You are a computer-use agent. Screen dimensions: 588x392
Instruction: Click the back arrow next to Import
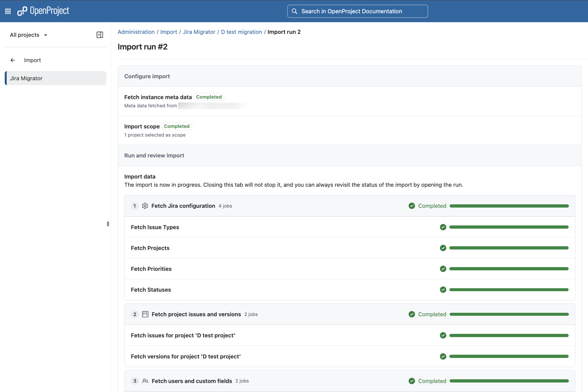[x=13, y=60]
